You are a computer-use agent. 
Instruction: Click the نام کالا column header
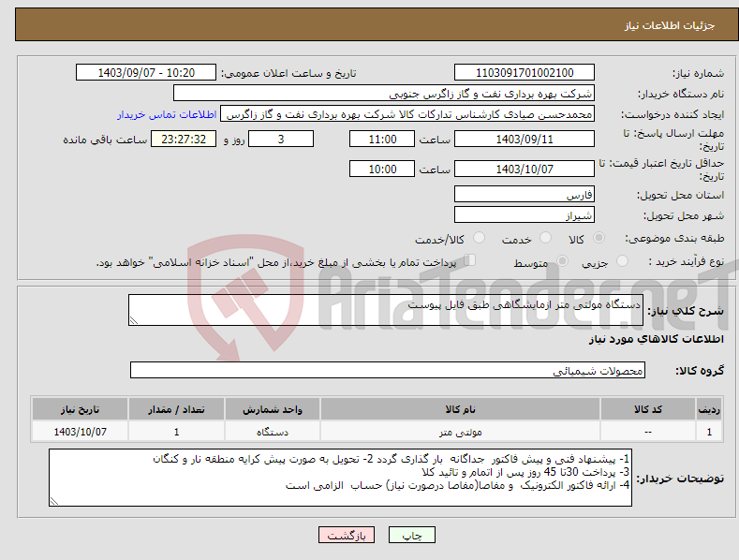460,409
